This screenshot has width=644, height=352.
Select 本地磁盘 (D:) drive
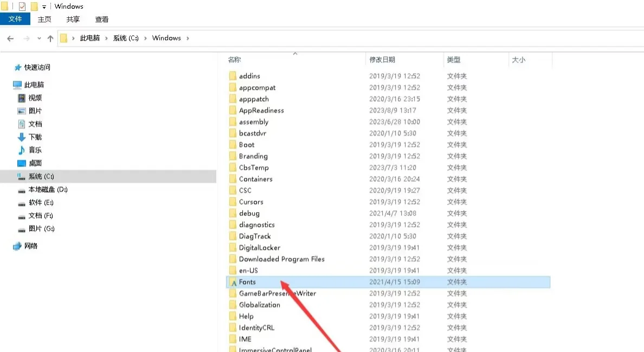tap(48, 189)
